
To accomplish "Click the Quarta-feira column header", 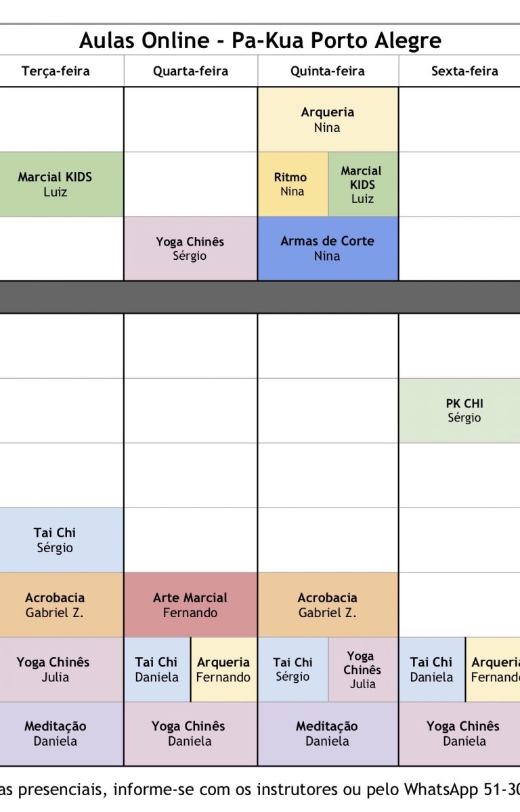I will [190, 71].
